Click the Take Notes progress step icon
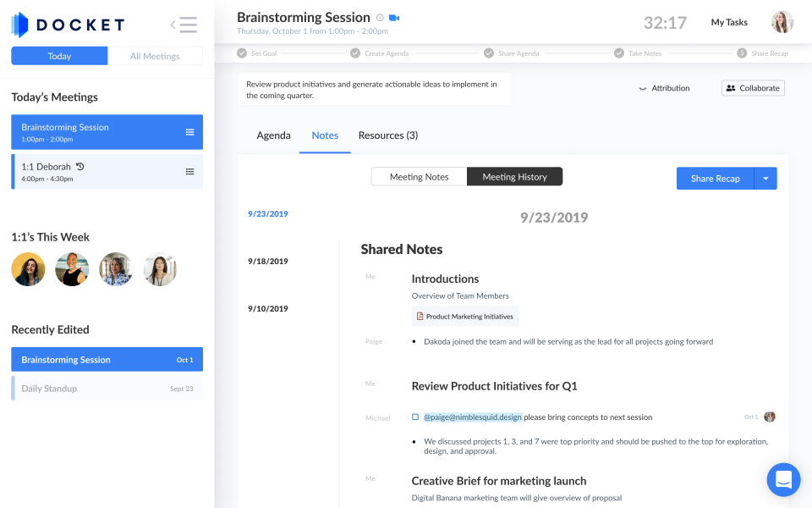Screen dimensions: 812x508 point(619,52)
